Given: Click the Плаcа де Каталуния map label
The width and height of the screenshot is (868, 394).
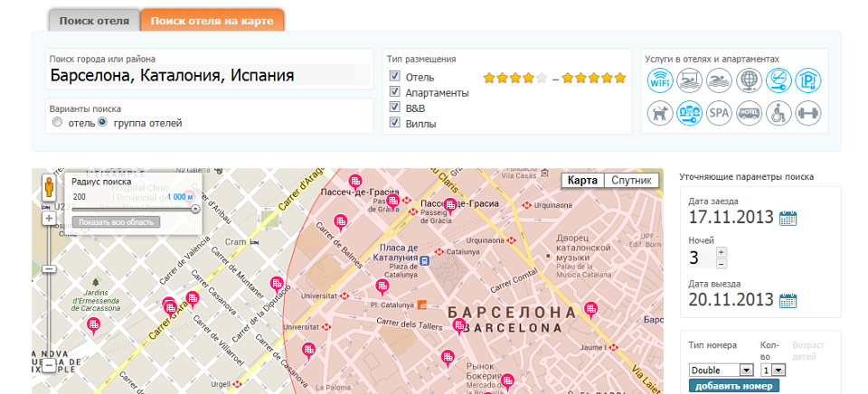Looking at the screenshot, I should (x=395, y=252).
